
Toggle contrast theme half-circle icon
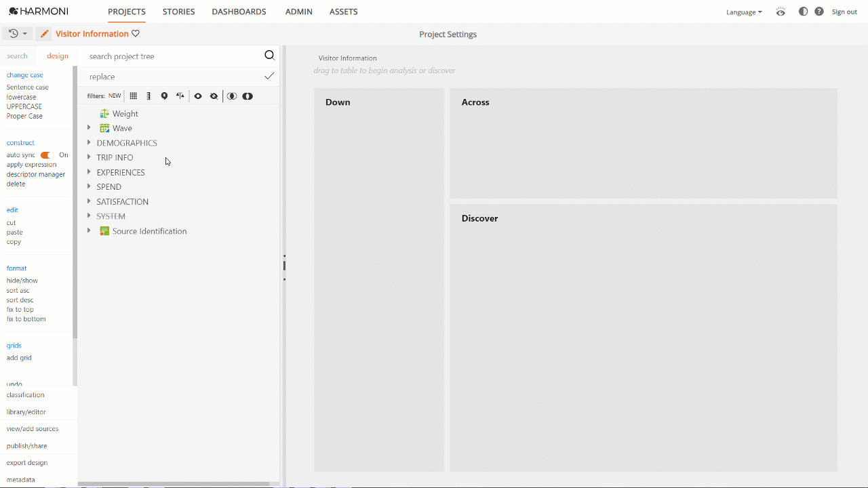coord(804,12)
